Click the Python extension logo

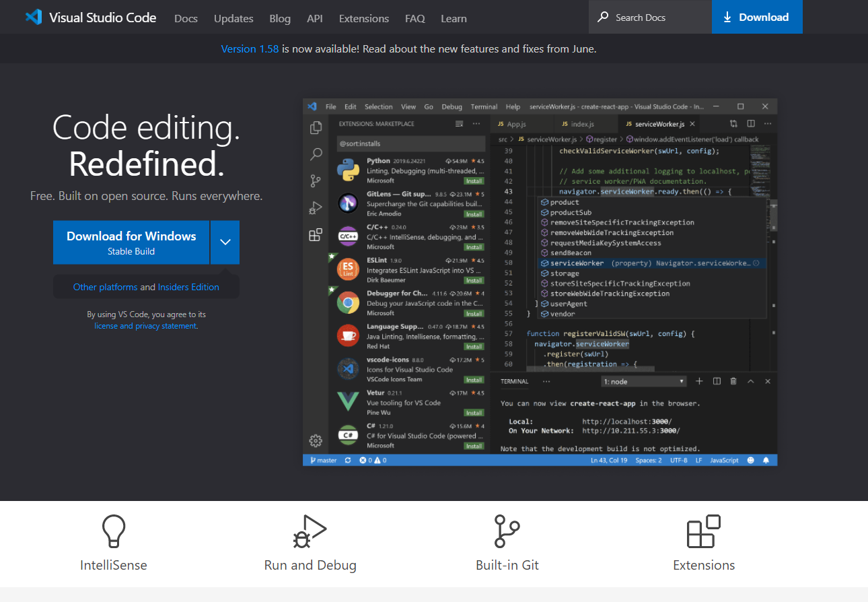[348, 170]
